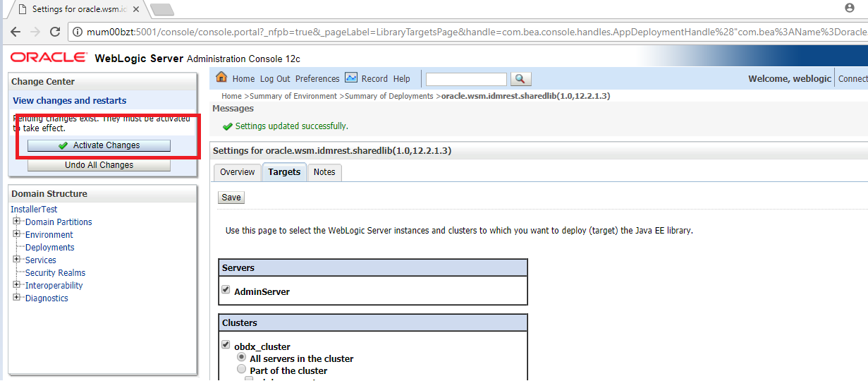Open Help menu item
The width and height of the screenshot is (868, 381).
tap(401, 79)
